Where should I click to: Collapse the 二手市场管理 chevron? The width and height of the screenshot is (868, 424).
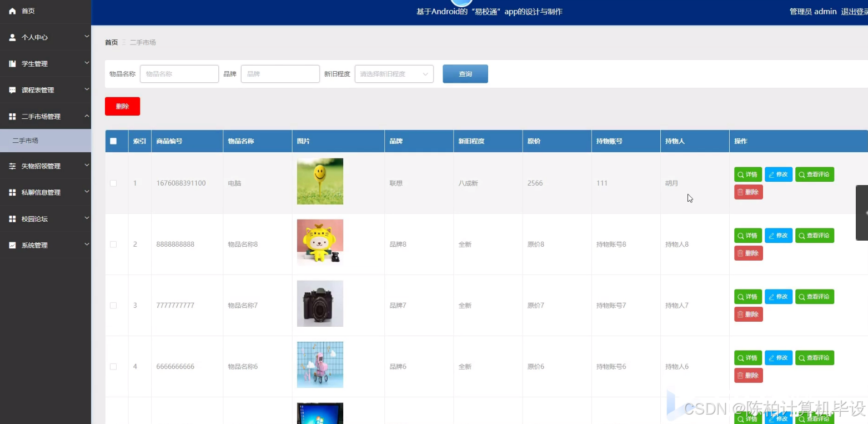click(x=87, y=116)
